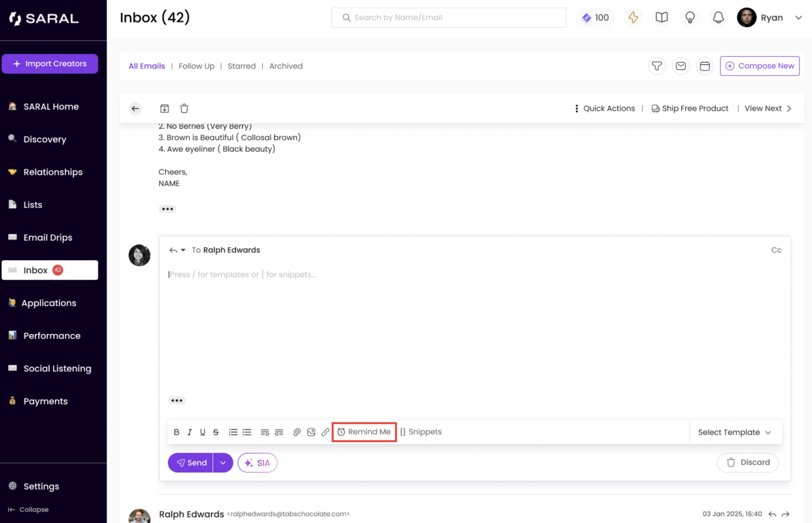
Task: Click the Compose New button
Action: (x=760, y=66)
